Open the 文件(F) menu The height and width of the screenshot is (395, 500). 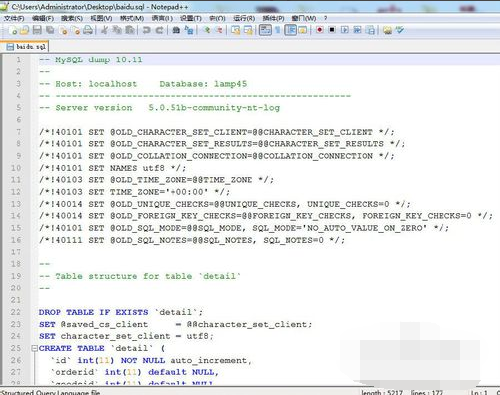pyautogui.click(x=14, y=18)
